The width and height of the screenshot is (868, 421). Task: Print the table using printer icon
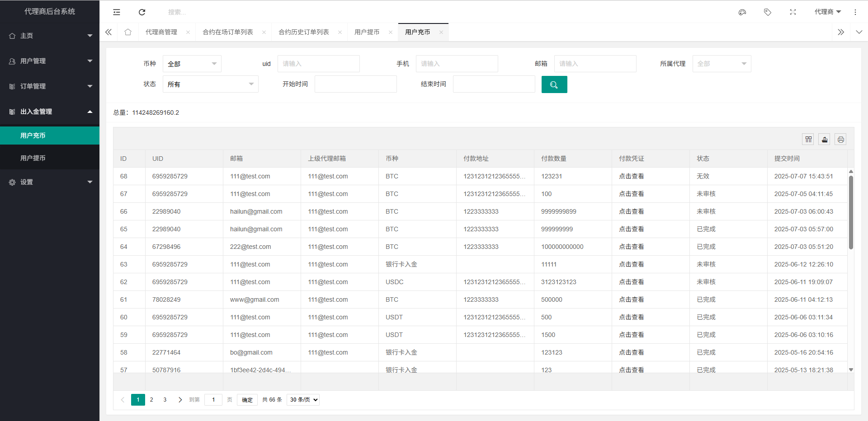pos(840,140)
